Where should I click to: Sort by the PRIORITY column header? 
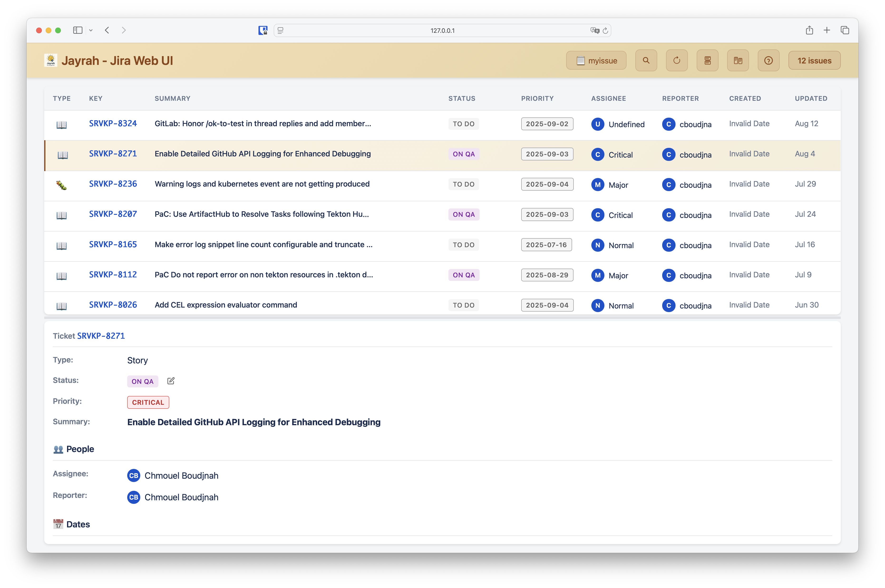pos(537,98)
